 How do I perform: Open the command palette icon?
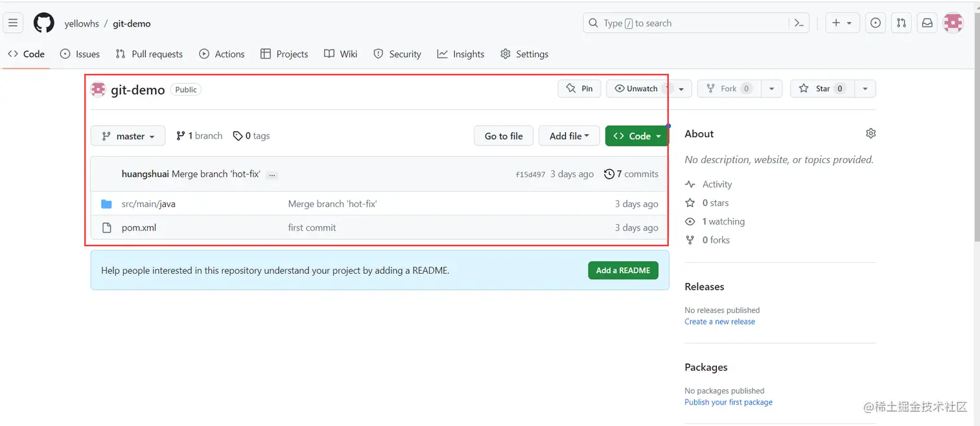799,23
